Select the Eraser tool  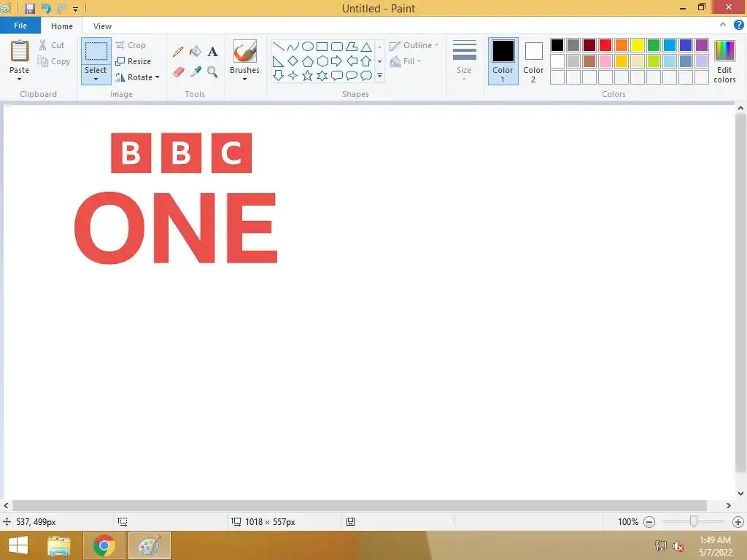click(x=178, y=72)
